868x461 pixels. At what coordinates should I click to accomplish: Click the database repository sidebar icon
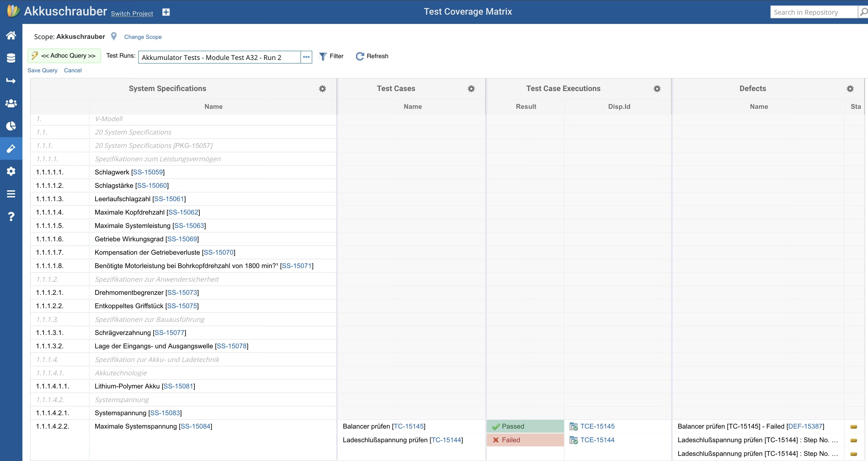[x=11, y=58]
